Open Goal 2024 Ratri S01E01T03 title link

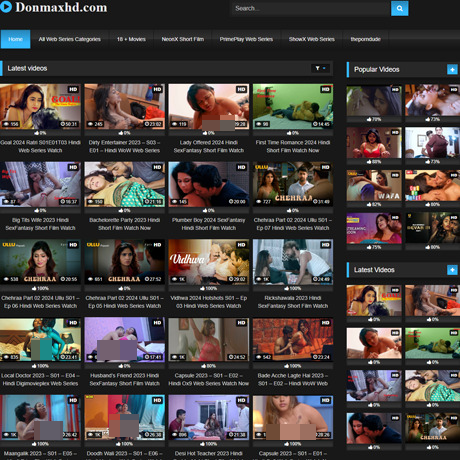tap(40, 146)
